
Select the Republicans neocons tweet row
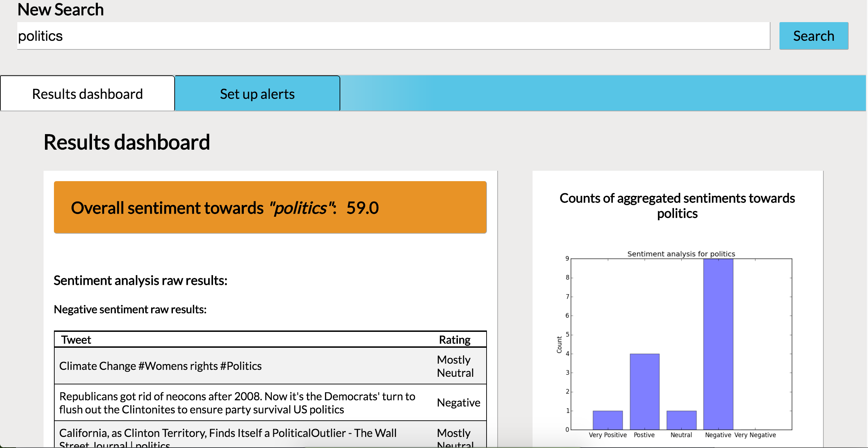tap(237, 403)
